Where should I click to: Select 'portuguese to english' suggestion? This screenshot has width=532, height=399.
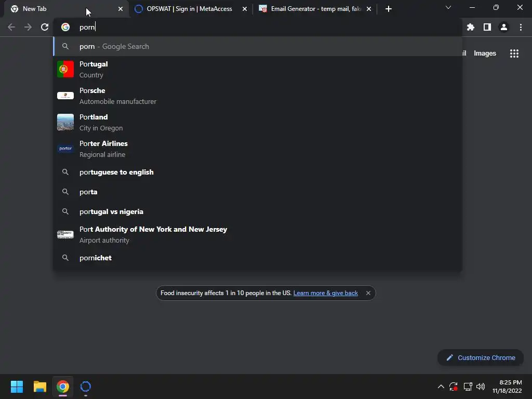258,172
